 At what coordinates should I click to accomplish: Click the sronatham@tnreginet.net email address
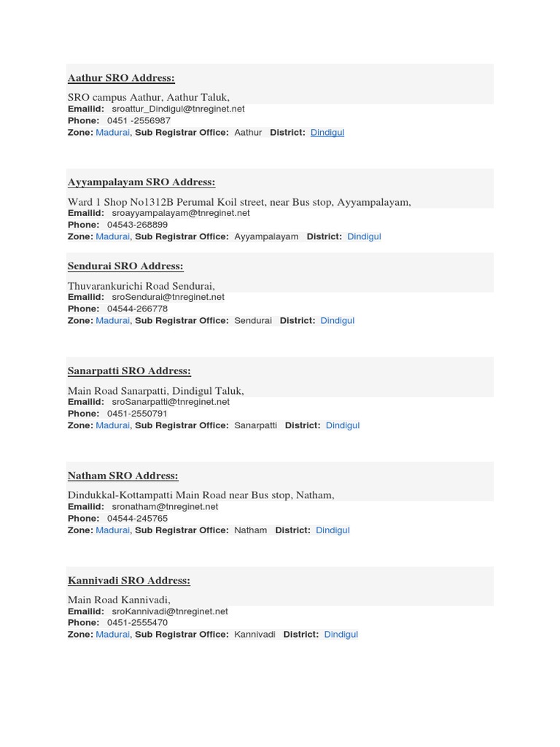(165, 507)
